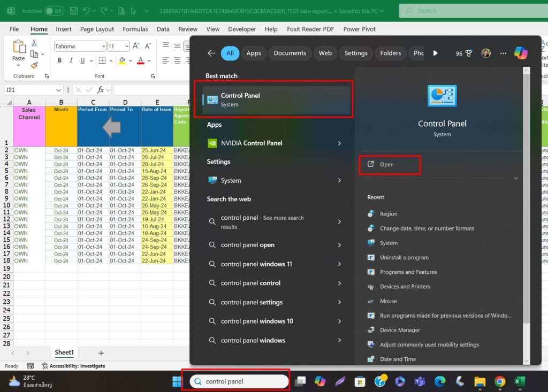Select the Sheet1 worksheet tab

(x=64, y=352)
